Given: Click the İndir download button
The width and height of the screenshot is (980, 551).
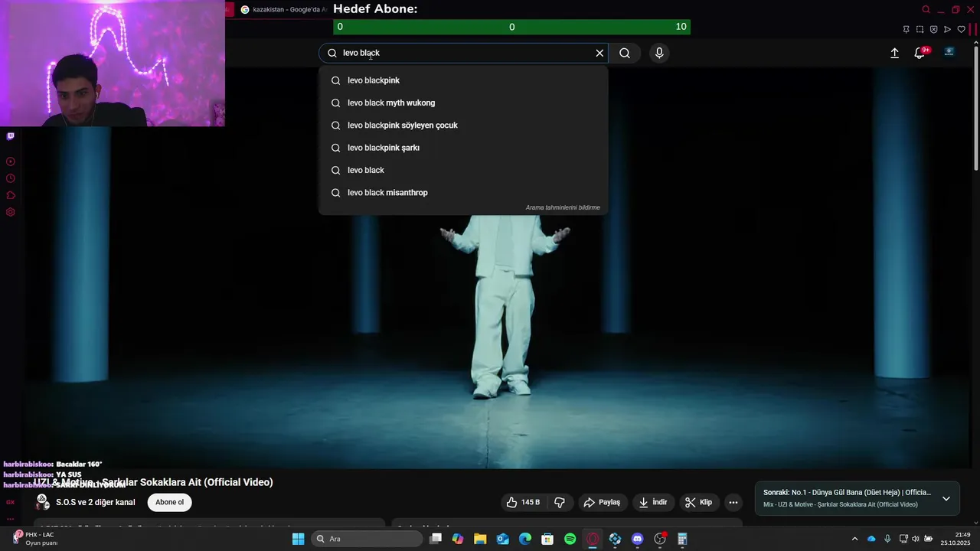Looking at the screenshot, I should coord(653,502).
